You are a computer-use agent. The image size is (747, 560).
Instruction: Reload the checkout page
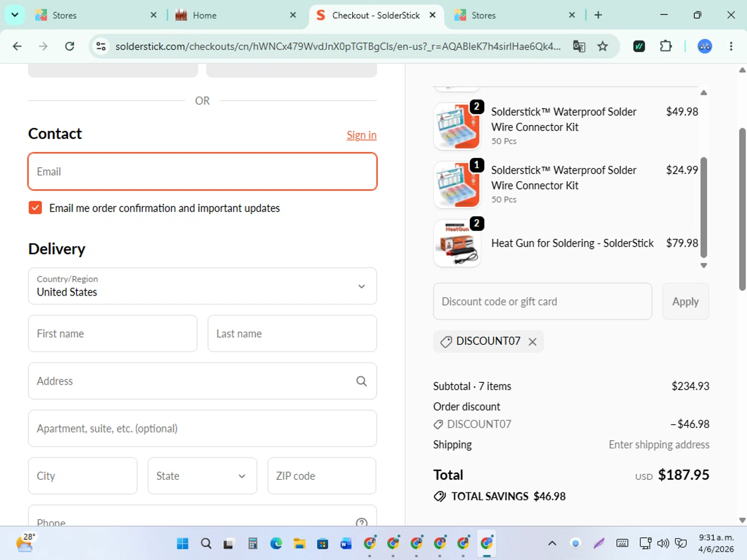point(70,46)
